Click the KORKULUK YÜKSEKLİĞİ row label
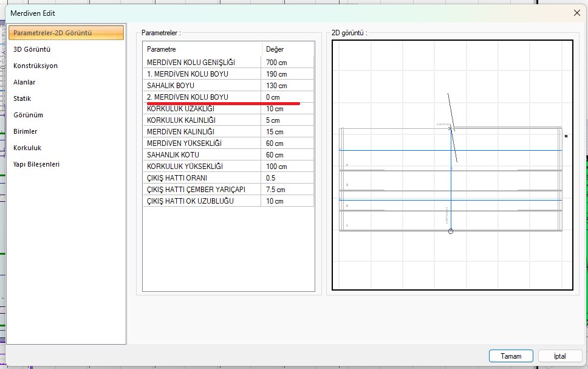The width and height of the screenshot is (588, 369). point(185,167)
